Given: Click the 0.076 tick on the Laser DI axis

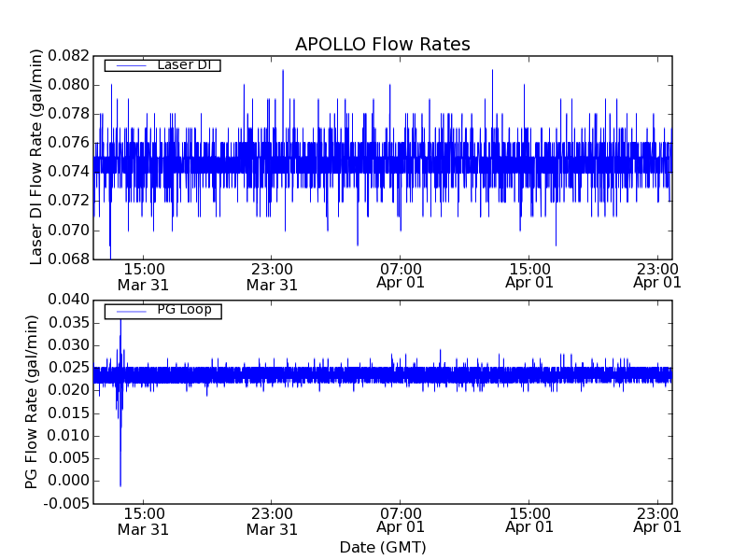Looking at the screenshot, I should point(68,143).
